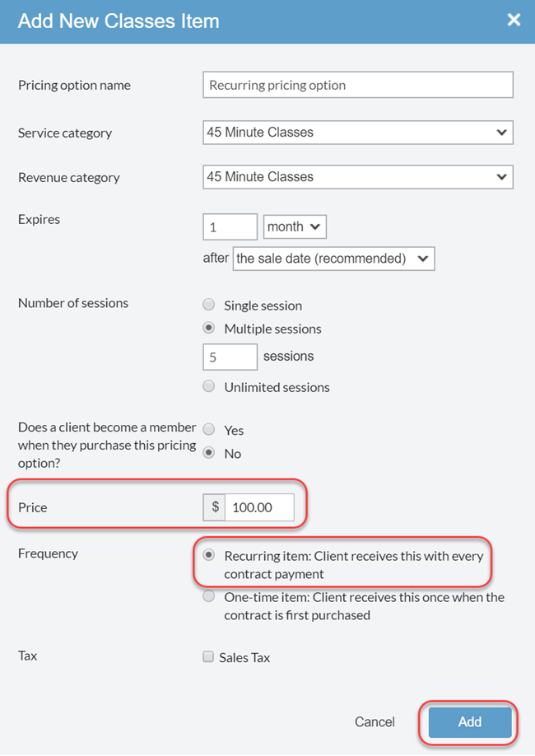Select Unlimited sessions

click(x=208, y=386)
